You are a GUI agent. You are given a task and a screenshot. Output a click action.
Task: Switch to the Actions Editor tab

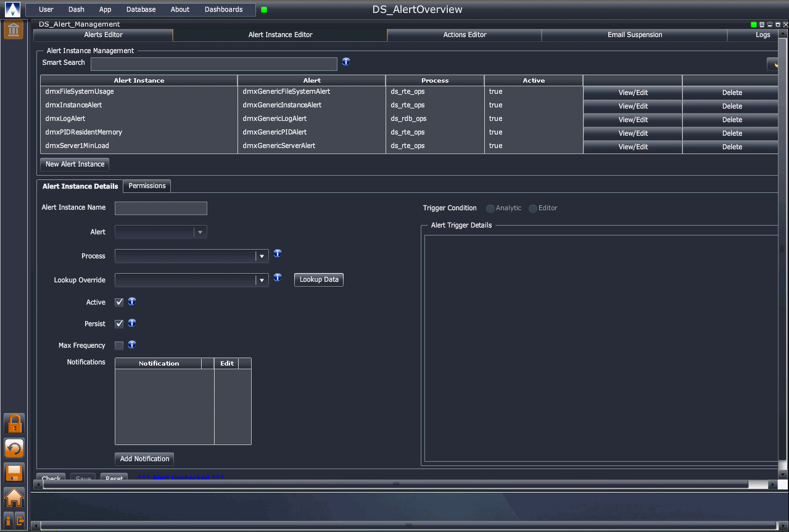(465, 35)
